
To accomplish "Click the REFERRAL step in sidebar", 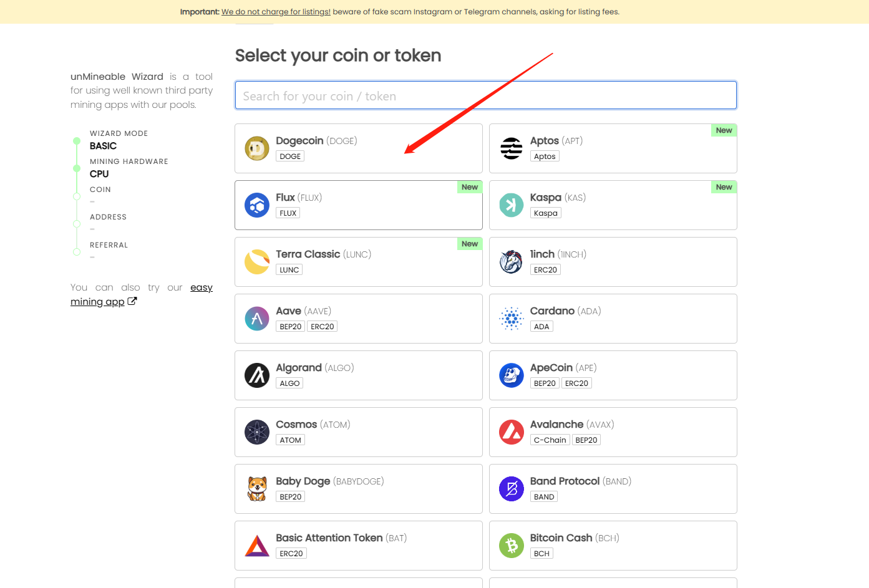I will click(x=109, y=245).
